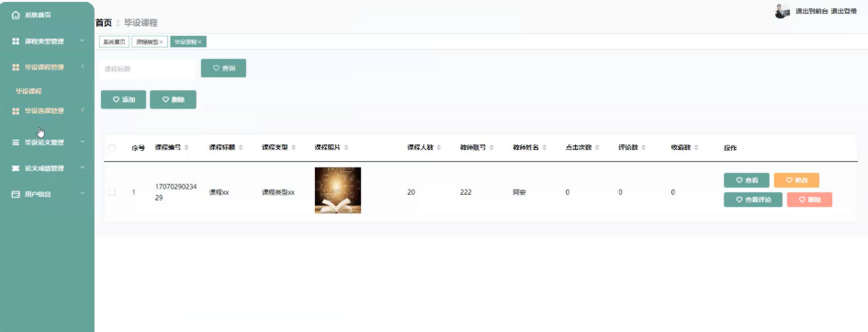868x332 pixels.
Task: Open the 毕设课程 submenu item in sidebar
Action: pyautogui.click(x=28, y=91)
